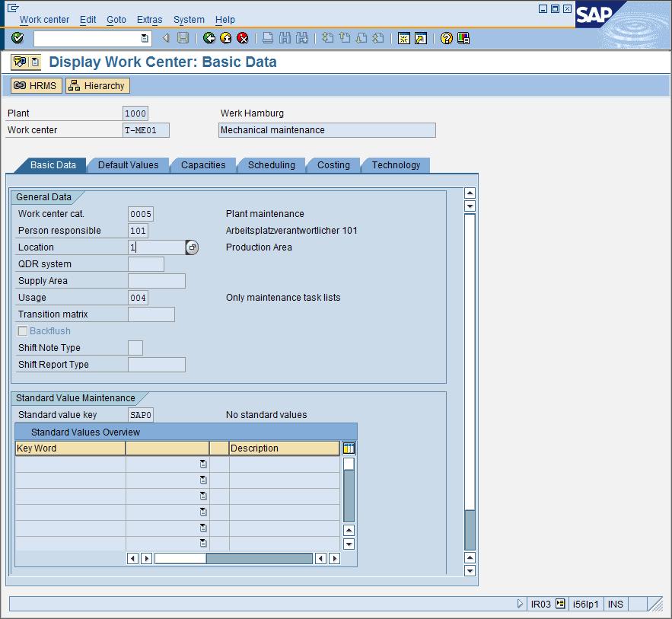Open dropdown in first Standard Values row
Viewport: 672px width, 619px height.
[203, 464]
